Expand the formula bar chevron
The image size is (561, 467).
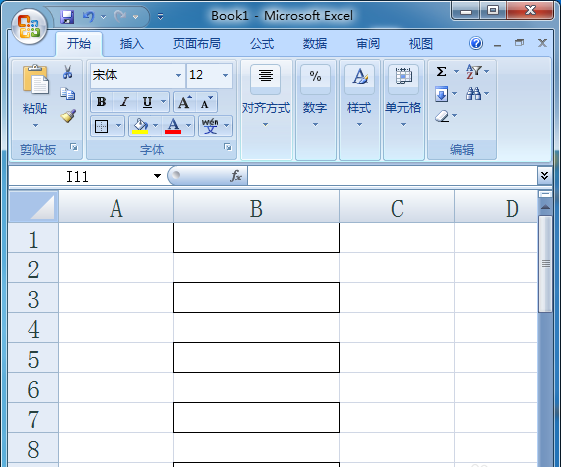point(544,175)
